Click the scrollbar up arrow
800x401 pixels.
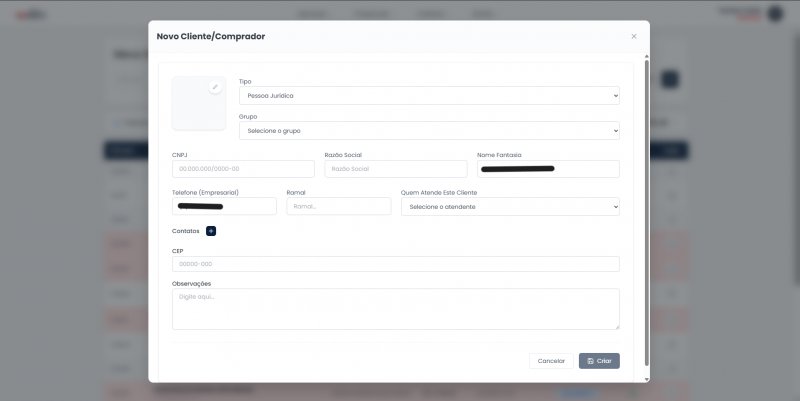[x=647, y=56]
